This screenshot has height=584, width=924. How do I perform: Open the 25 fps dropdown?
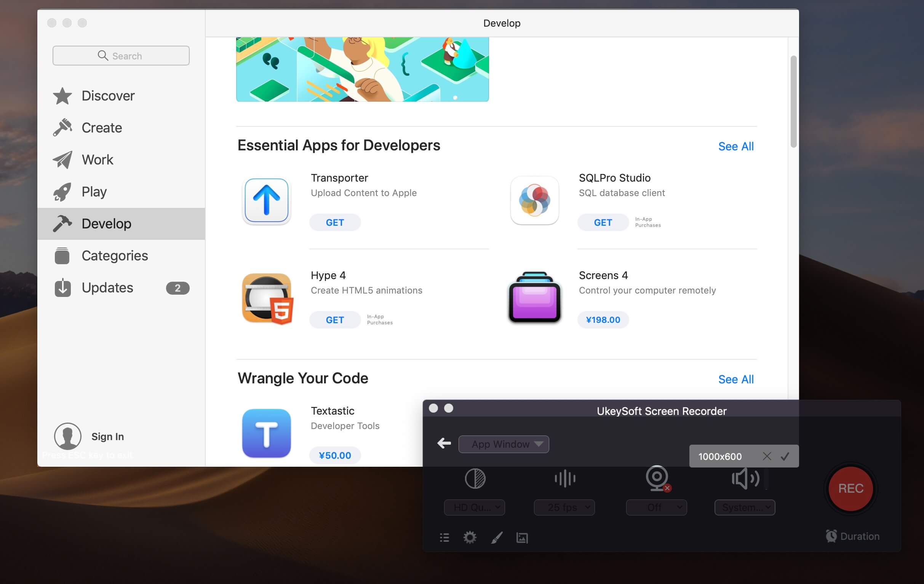(564, 507)
